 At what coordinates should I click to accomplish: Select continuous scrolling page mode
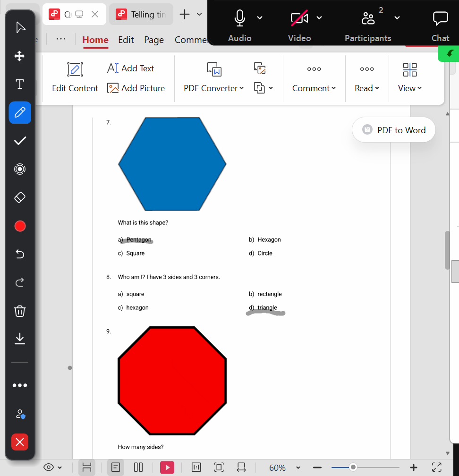coord(87,467)
